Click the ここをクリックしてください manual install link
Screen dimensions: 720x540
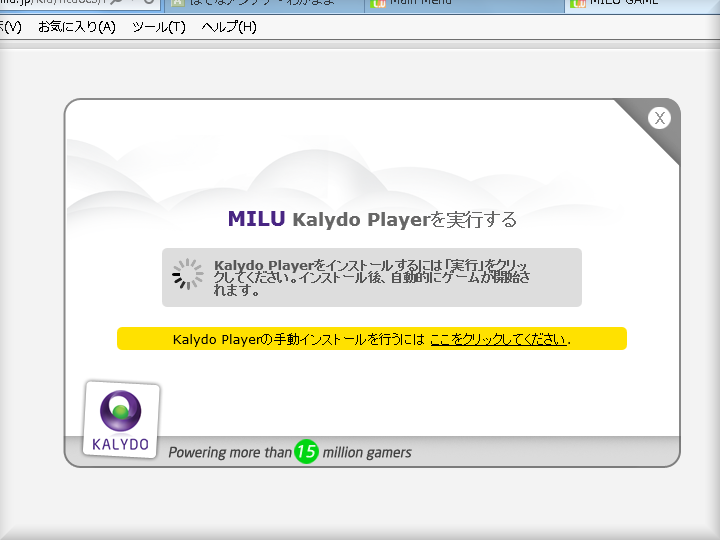498,339
